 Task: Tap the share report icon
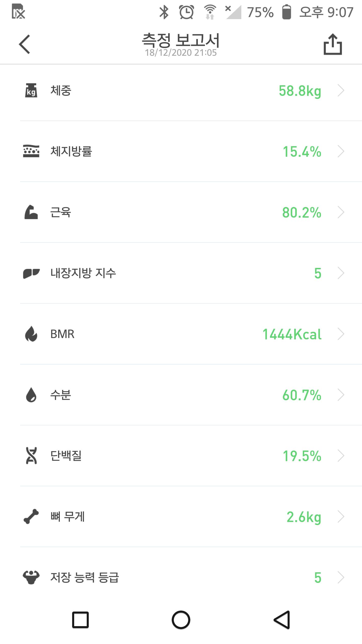pyautogui.click(x=333, y=44)
